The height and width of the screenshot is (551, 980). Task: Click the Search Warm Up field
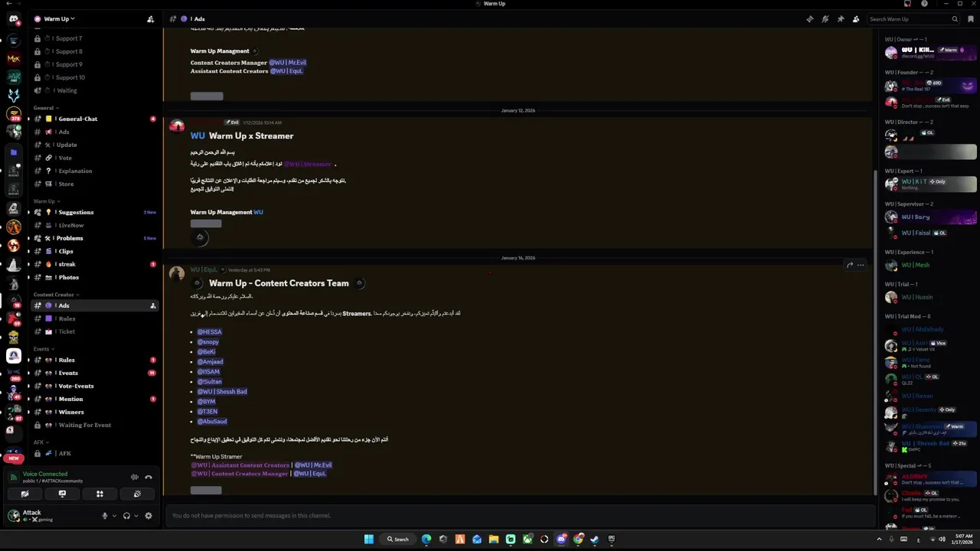pyautogui.click(x=914, y=19)
